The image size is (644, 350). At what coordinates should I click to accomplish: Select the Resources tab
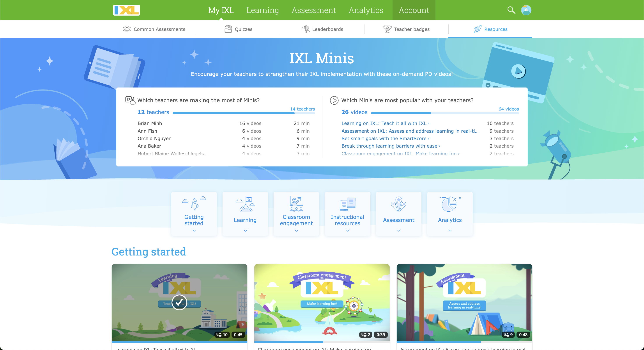click(490, 29)
